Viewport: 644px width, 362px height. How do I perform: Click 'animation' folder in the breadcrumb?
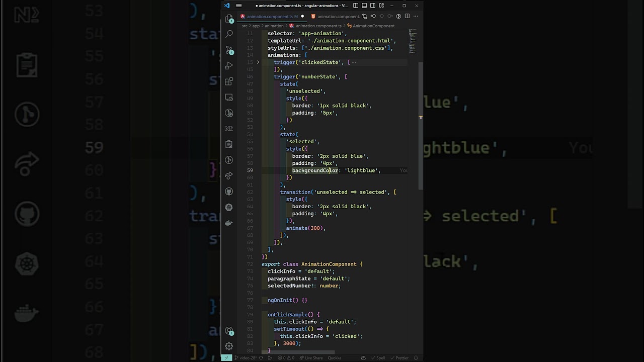[274, 26]
